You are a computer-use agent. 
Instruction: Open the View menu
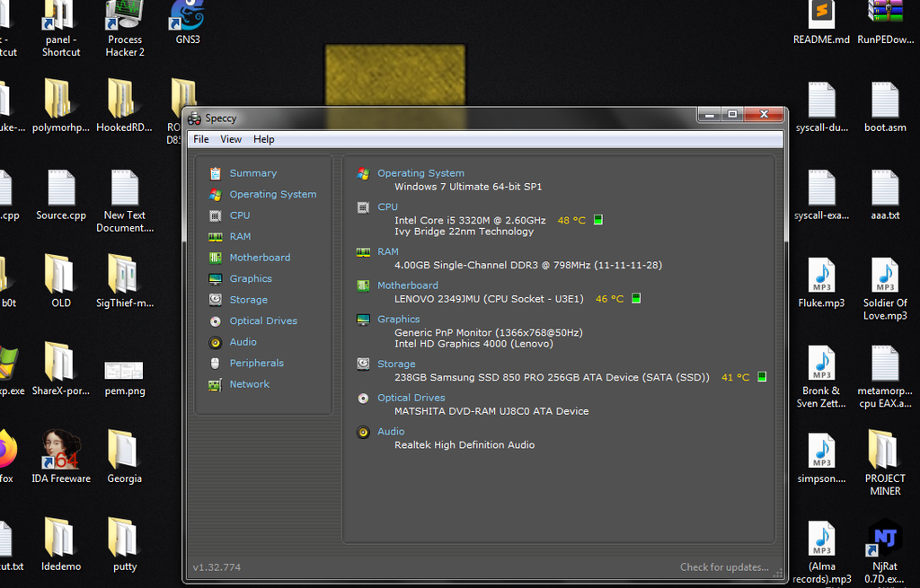[231, 139]
